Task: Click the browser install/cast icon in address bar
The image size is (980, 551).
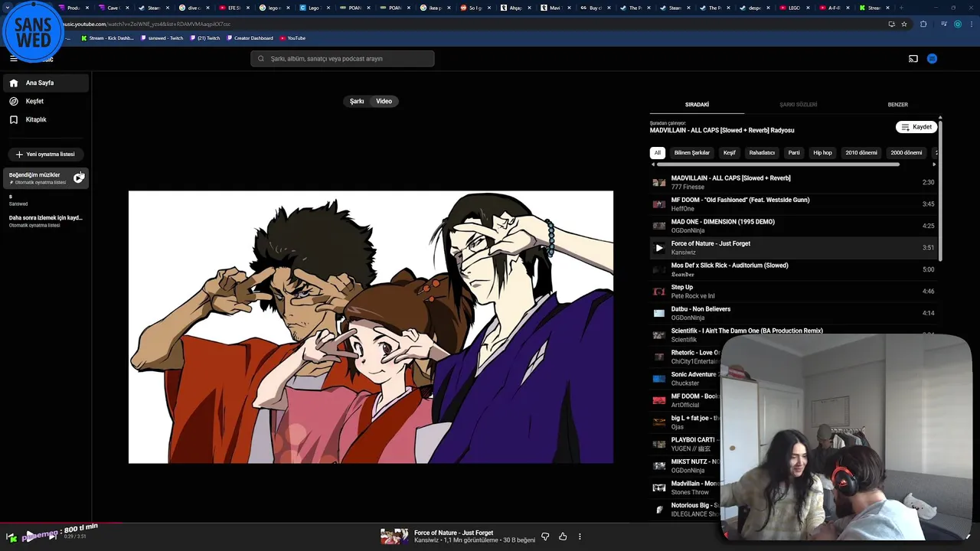Action: (x=891, y=24)
